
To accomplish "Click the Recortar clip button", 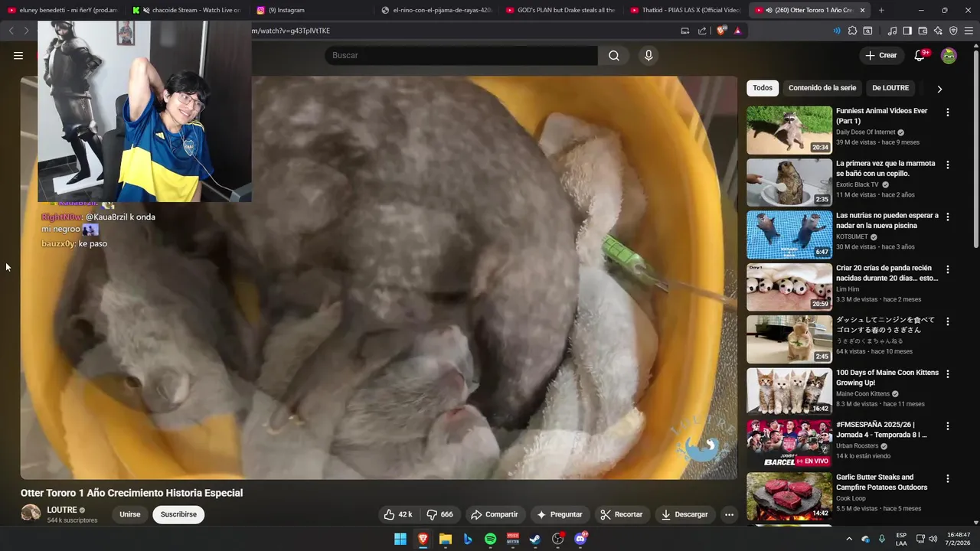I will [x=621, y=514].
